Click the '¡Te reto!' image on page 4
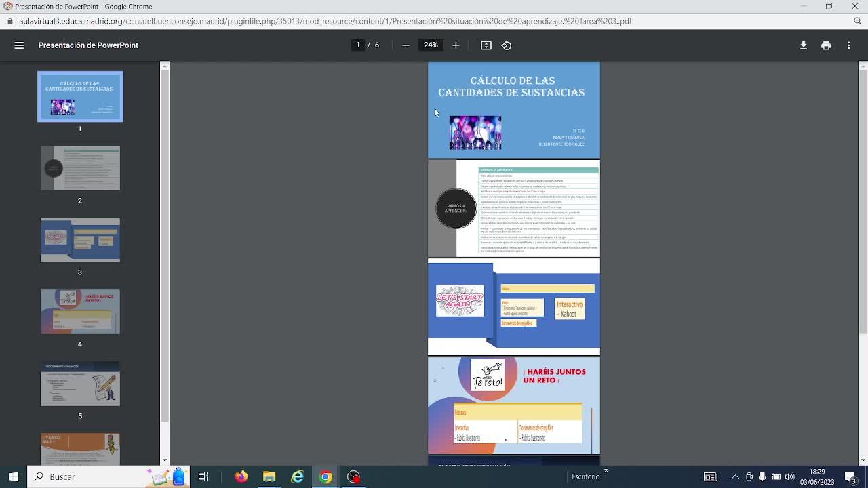This screenshot has width=868, height=488. coord(488,376)
